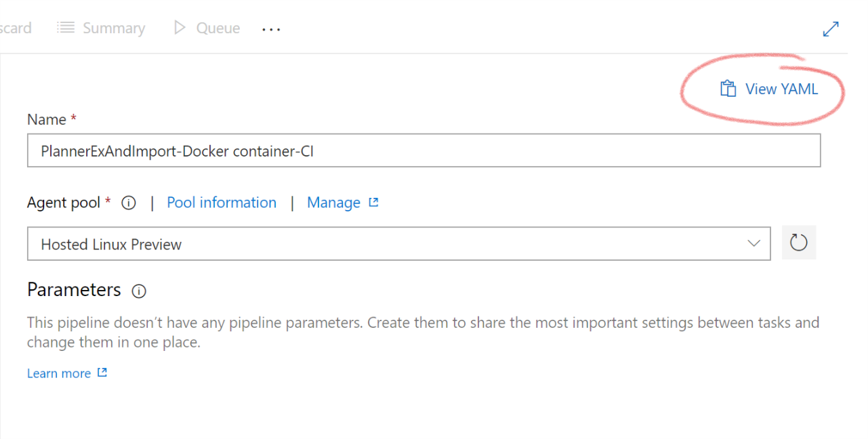Open the Parameters info tooltip
The width and height of the screenshot is (868, 439).
139,291
